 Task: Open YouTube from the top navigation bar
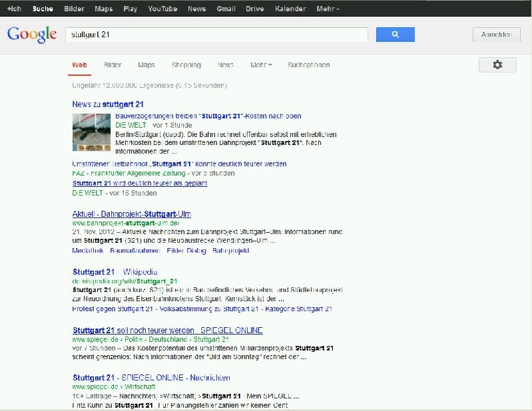[162, 9]
